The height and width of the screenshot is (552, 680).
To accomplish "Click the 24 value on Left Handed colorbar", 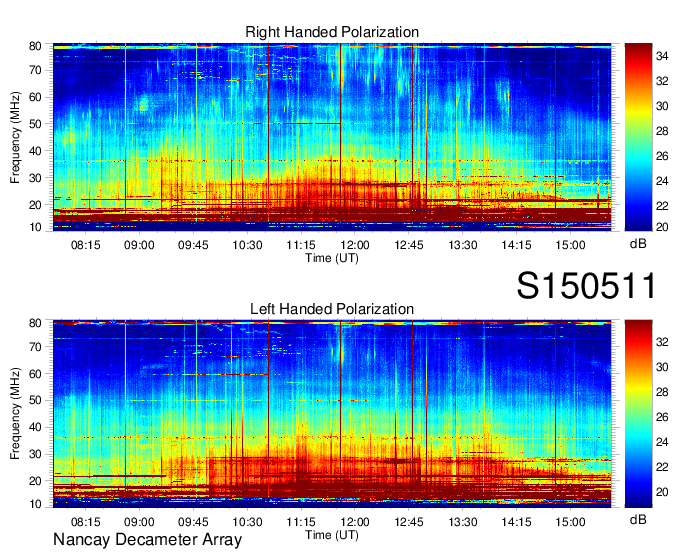I will (662, 442).
